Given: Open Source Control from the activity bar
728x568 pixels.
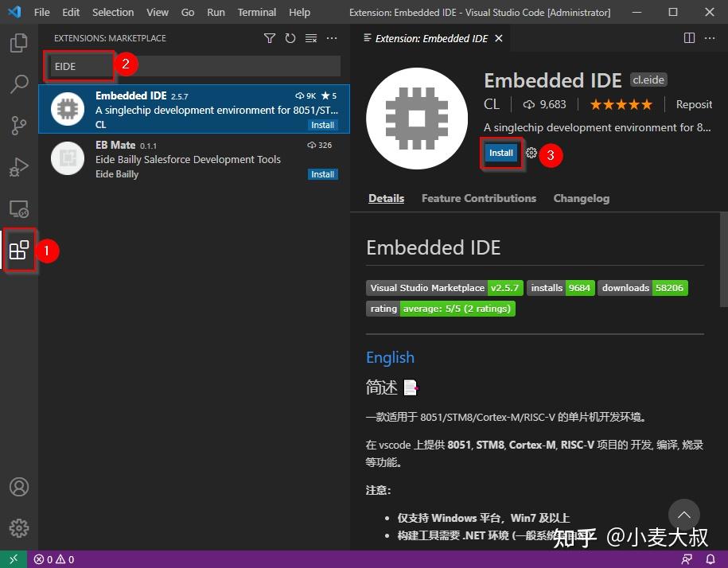Looking at the screenshot, I should click(18, 125).
